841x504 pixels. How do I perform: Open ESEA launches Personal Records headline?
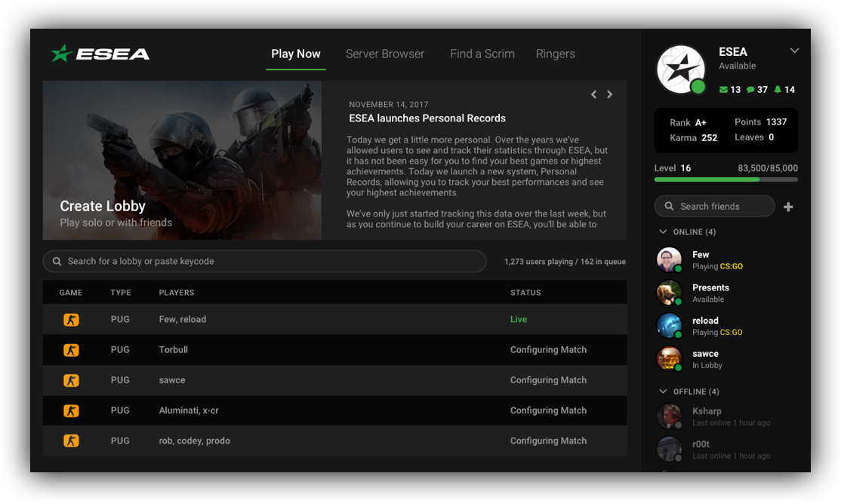(x=427, y=118)
